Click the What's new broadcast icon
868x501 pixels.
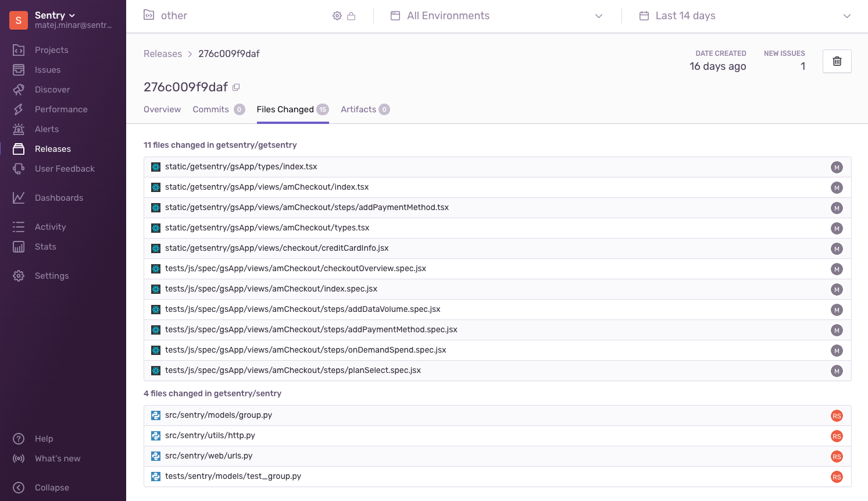pos(19,459)
